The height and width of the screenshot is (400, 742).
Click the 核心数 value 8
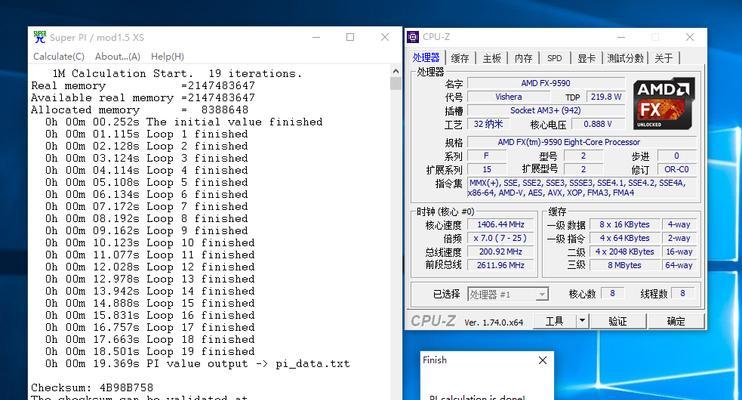[x=612, y=293]
